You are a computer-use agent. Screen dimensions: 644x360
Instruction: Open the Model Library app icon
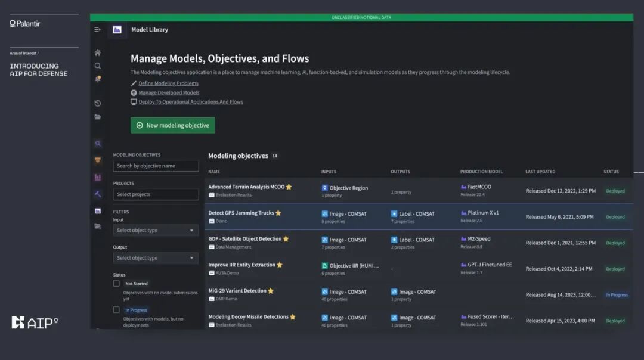tap(117, 30)
